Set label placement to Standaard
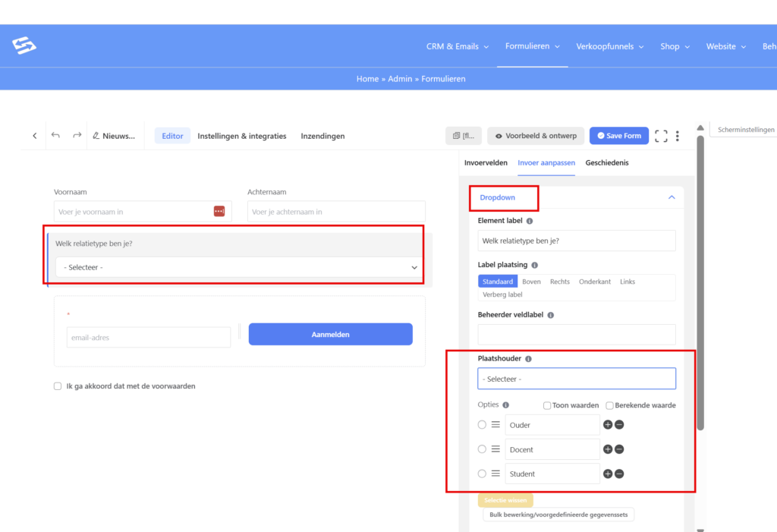The height and width of the screenshot is (532, 777). (498, 282)
